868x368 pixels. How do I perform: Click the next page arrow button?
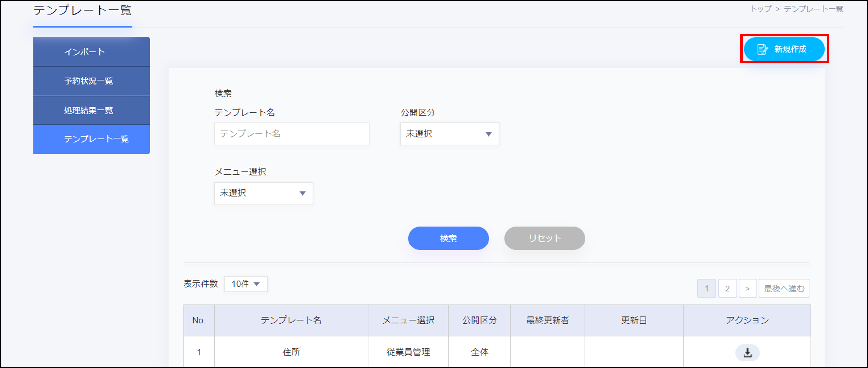point(747,289)
